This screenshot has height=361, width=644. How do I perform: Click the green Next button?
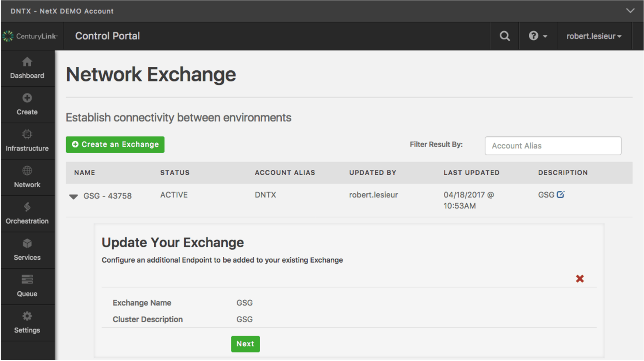[x=245, y=344]
